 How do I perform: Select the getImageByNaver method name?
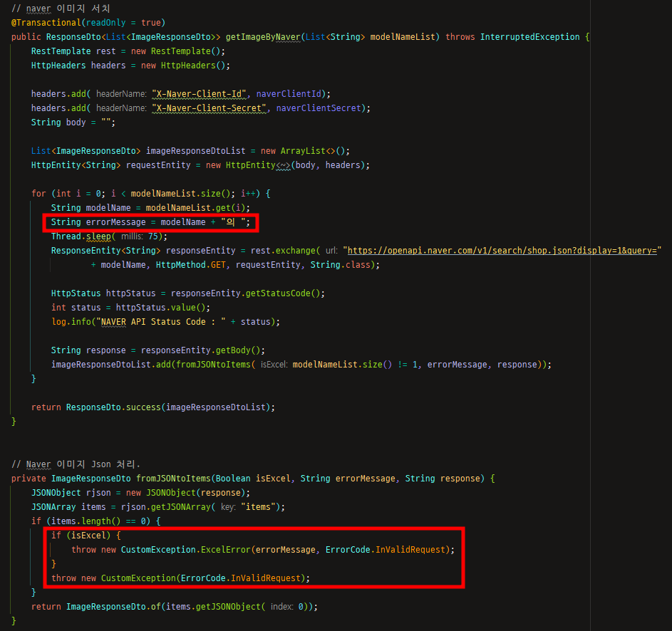(x=263, y=37)
